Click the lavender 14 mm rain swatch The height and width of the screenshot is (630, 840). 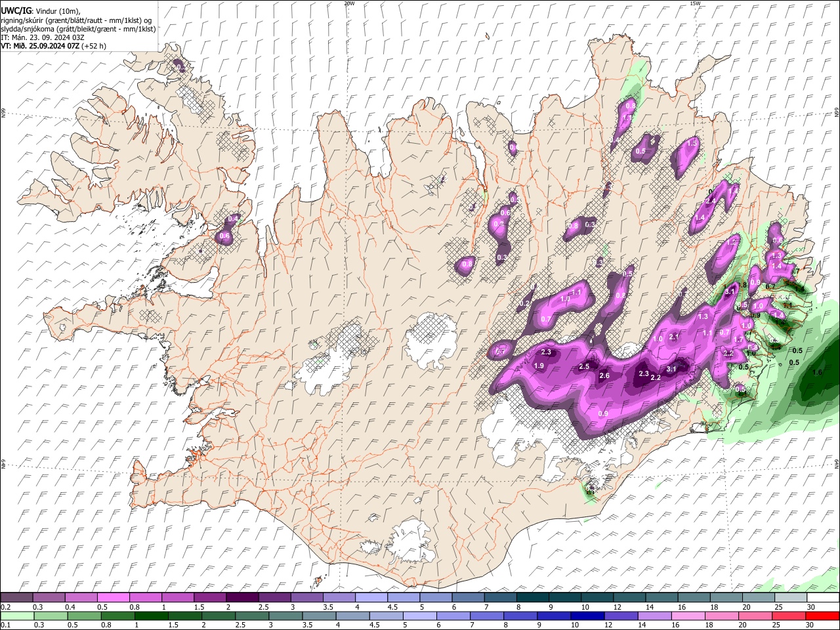pyautogui.click(x=654, y=616)
